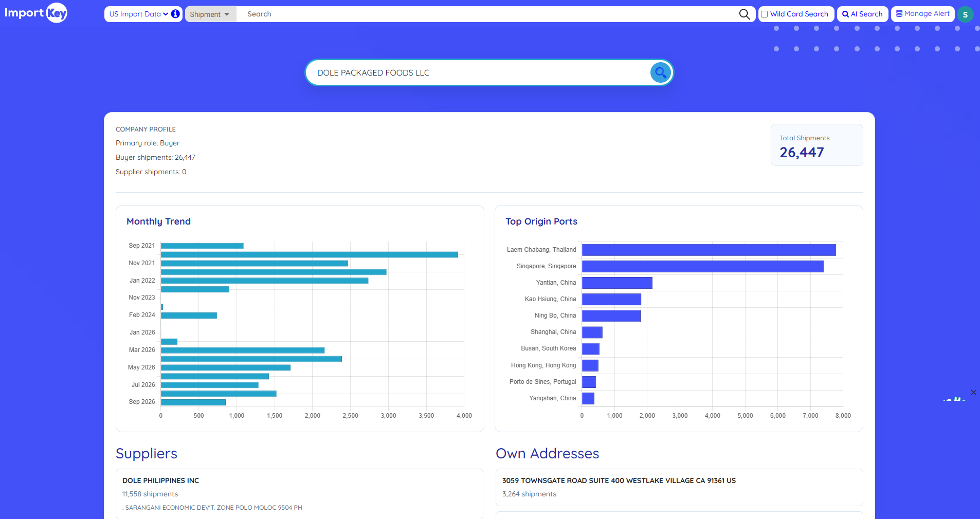The width and height of the screenshot is (980, 519).
Task: Click the May 2026 monthly trend bar
Action: (226, 367)
